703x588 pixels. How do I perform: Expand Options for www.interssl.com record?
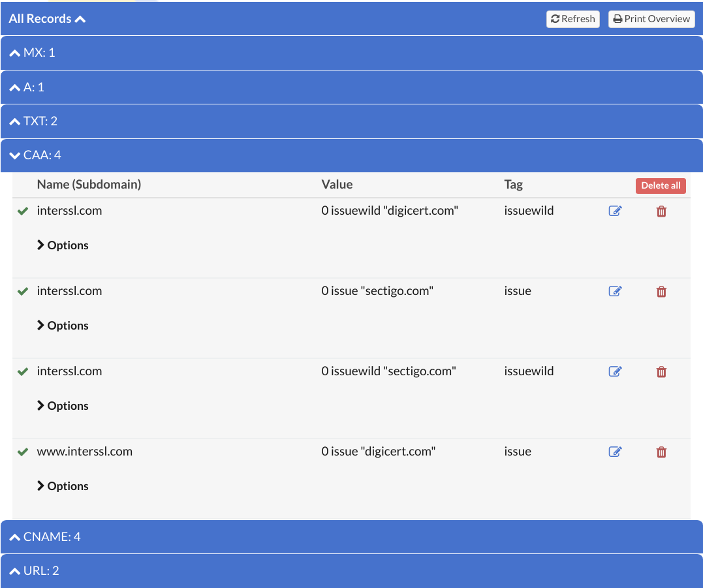point(63,486)
